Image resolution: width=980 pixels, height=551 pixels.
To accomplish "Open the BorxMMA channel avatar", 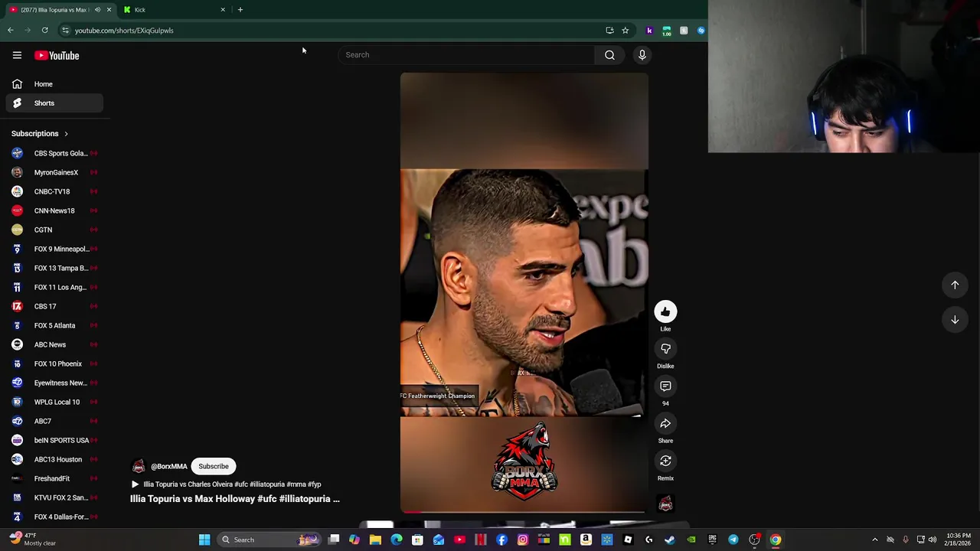I will [139, 466].
